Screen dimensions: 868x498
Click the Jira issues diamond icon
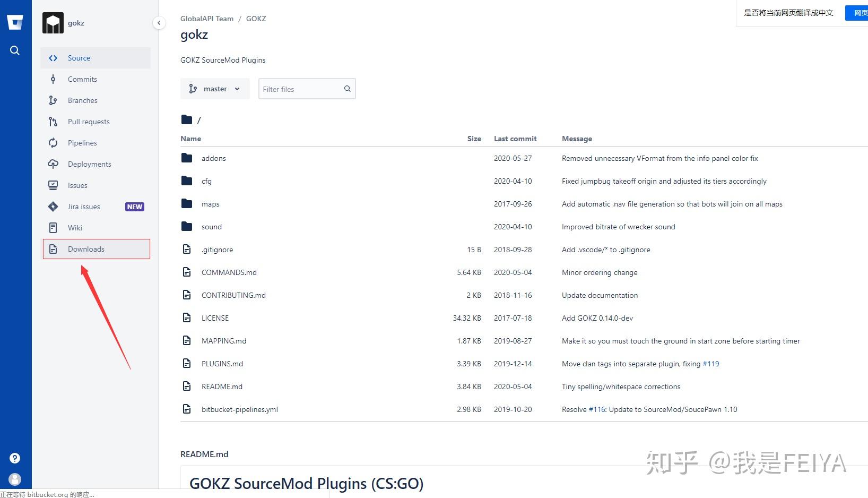[53, 207]
